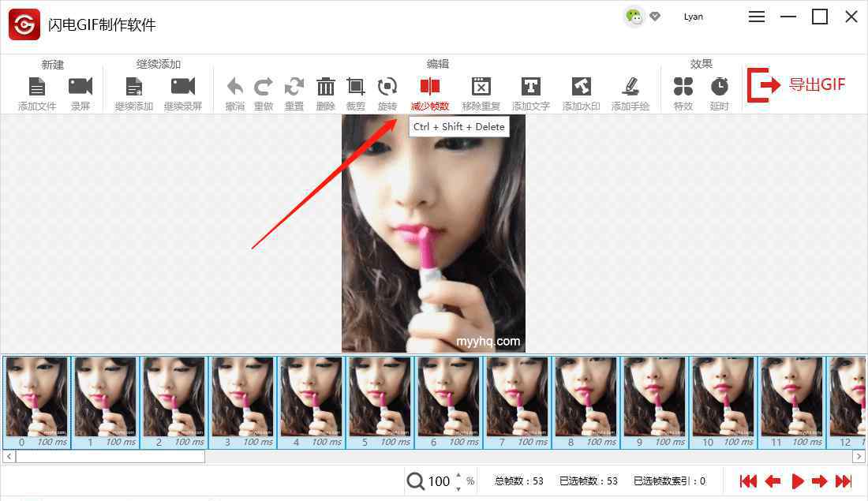The image size is (868, 501).
Task: Open the hamburger menu in title bar
Action: coord(757,17)
